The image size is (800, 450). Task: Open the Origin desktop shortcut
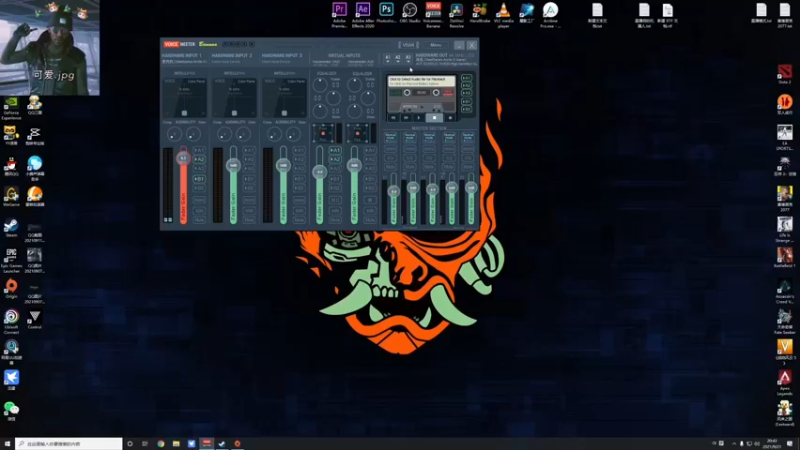pos(11,289)
